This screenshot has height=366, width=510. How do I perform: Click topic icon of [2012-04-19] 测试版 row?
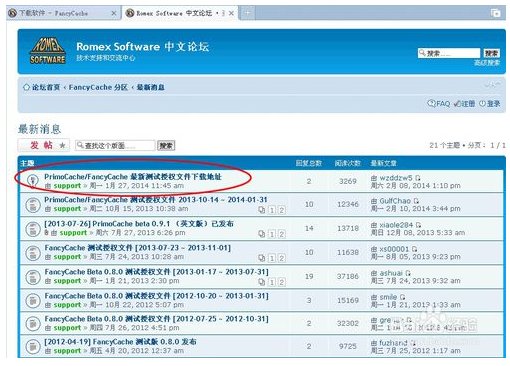(x=33, y=346)
